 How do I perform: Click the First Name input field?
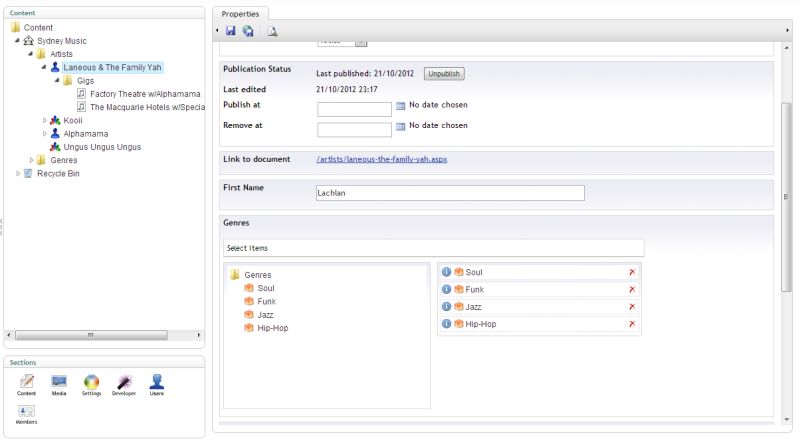450,193
